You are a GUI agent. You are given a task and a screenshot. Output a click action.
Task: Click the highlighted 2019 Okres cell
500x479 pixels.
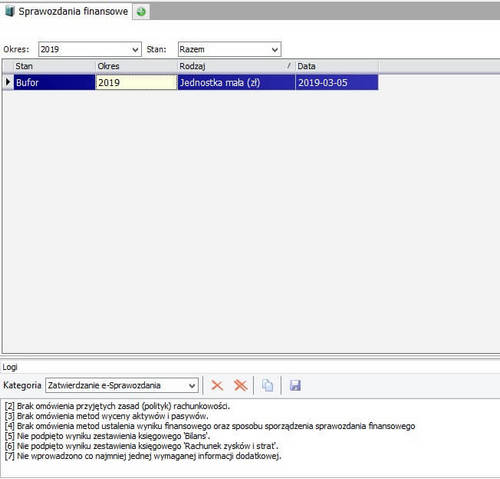click(x=136, y=82)
